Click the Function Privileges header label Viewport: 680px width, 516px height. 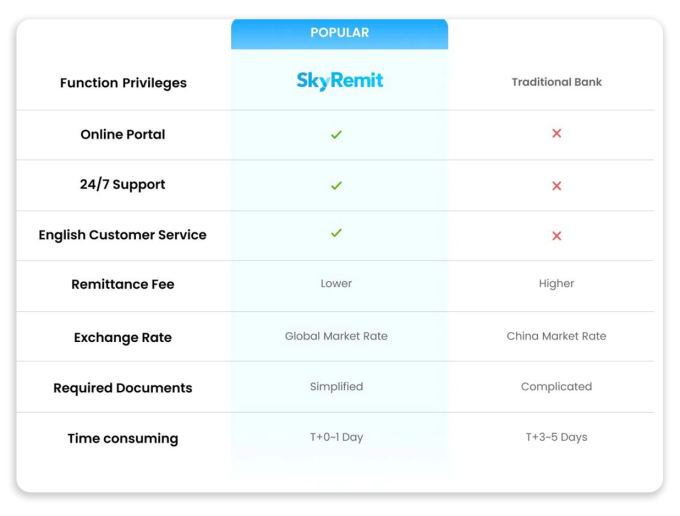tap(123, 83)
